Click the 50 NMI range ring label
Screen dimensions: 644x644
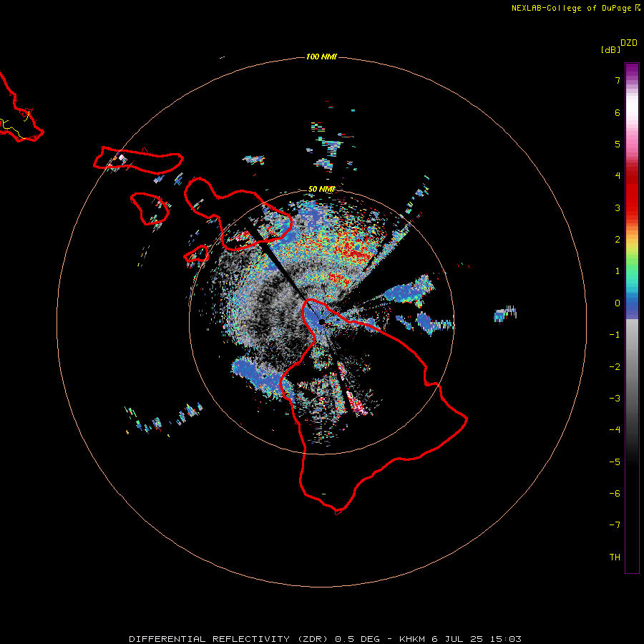pos(321,189)
